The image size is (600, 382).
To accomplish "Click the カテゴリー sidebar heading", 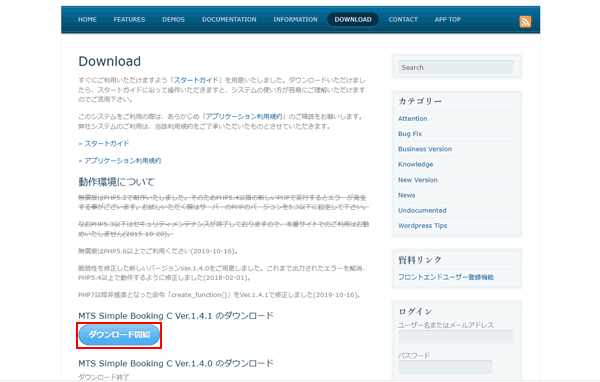I will point(420,101).
